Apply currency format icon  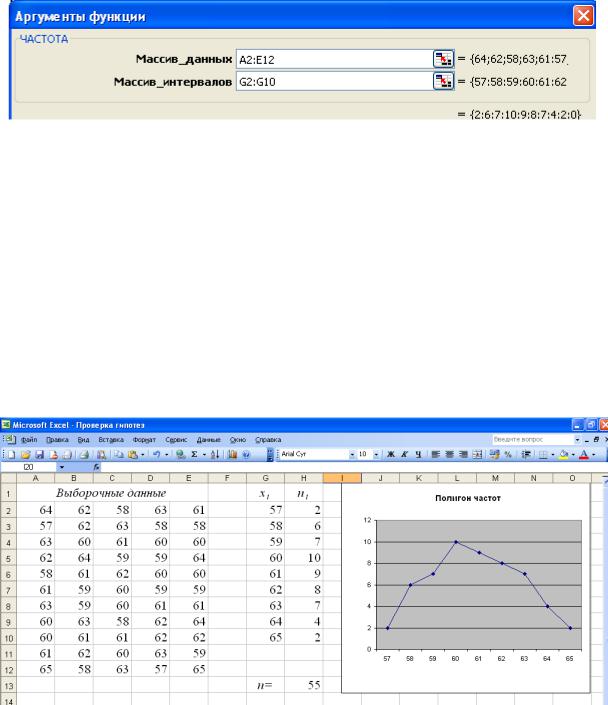pyautogui.click(x=494, y=454)
